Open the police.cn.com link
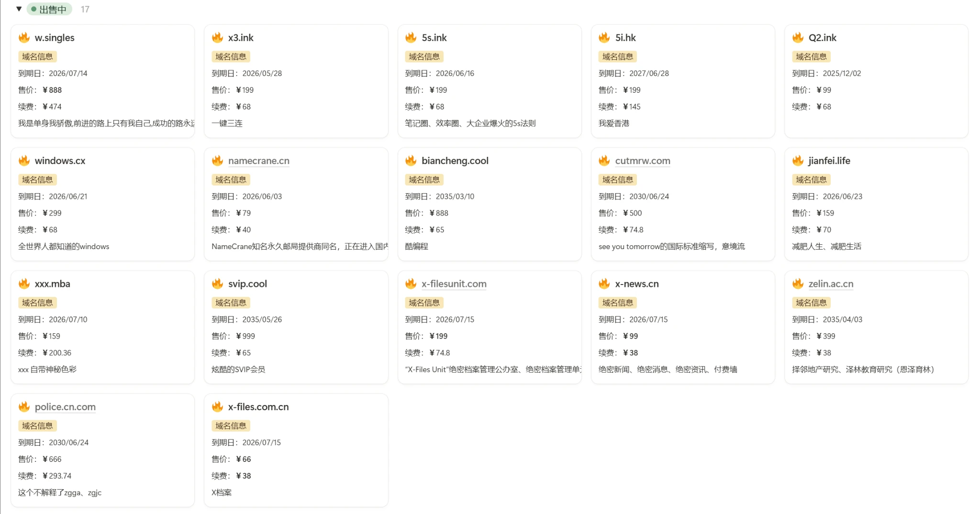980x514 pixels. pos(65,407)
